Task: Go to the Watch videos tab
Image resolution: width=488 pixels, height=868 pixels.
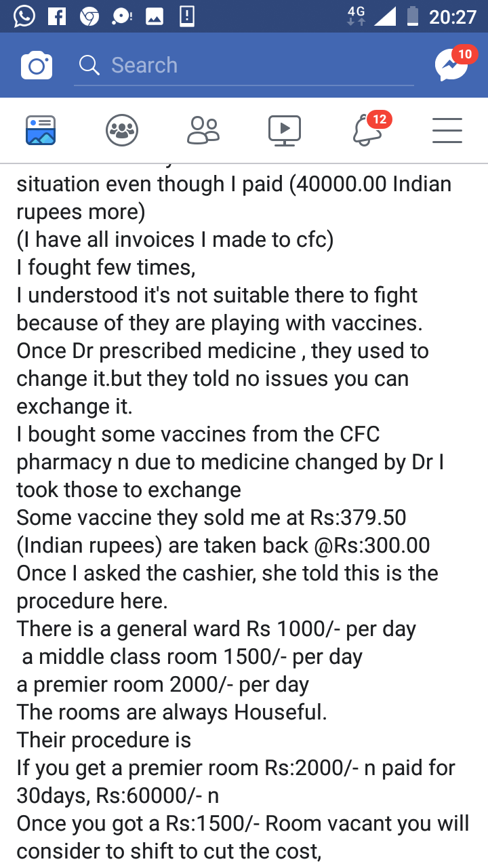Action: (x=285, y=130)
